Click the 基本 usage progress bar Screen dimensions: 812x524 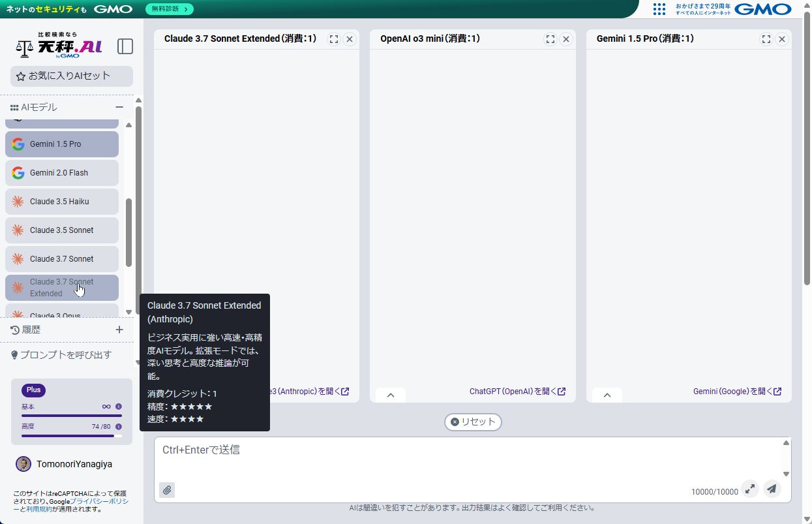[x=72, y=416]
